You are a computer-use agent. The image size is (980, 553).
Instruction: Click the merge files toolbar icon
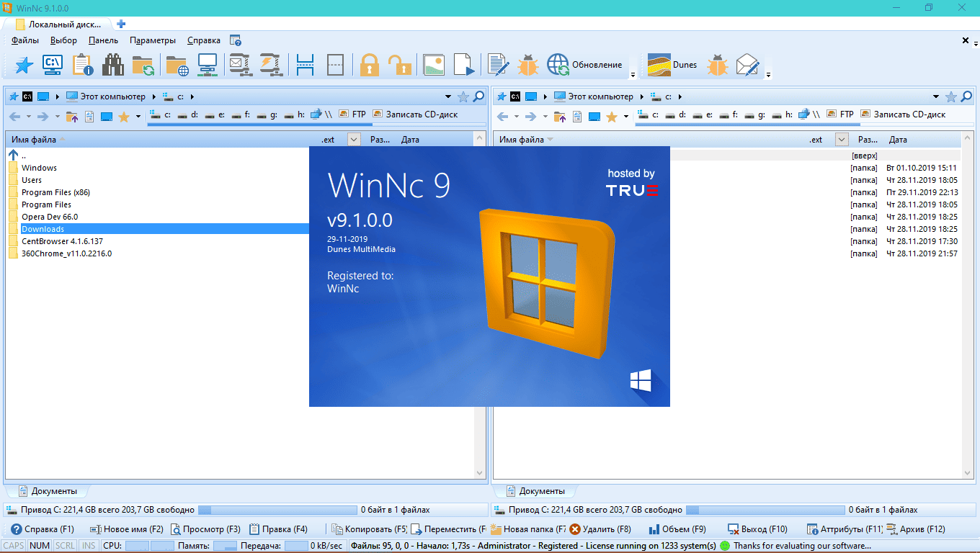pyautogui.click(x=335, y=65)
